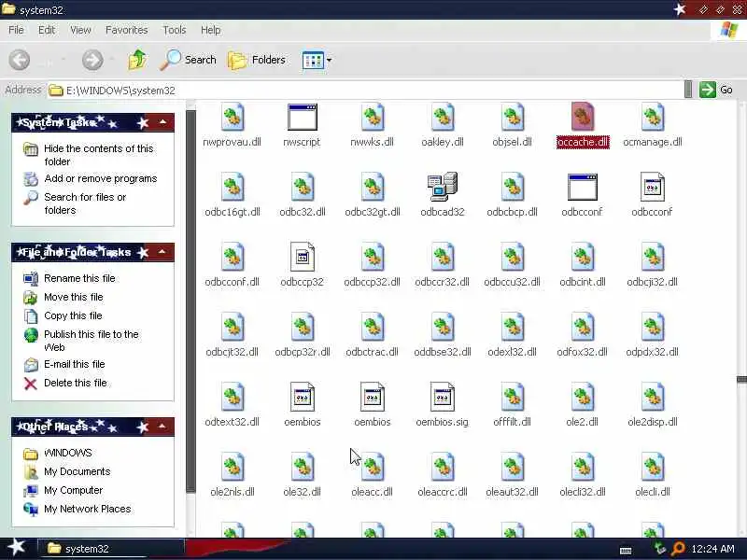Open the Search pane
This screenshot has width=747, height=560.
(x=188, y=60)
